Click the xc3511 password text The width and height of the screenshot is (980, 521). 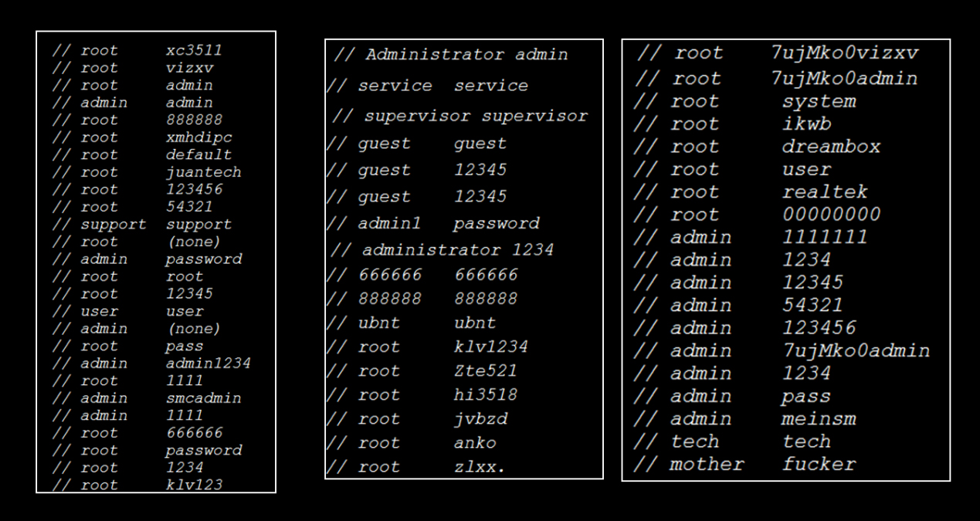coord(194,51)
